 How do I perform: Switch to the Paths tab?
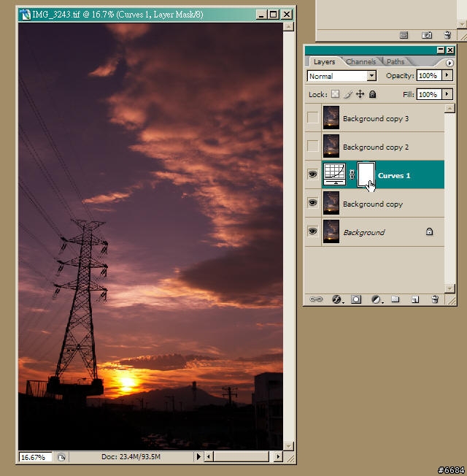tap(395, 61)
